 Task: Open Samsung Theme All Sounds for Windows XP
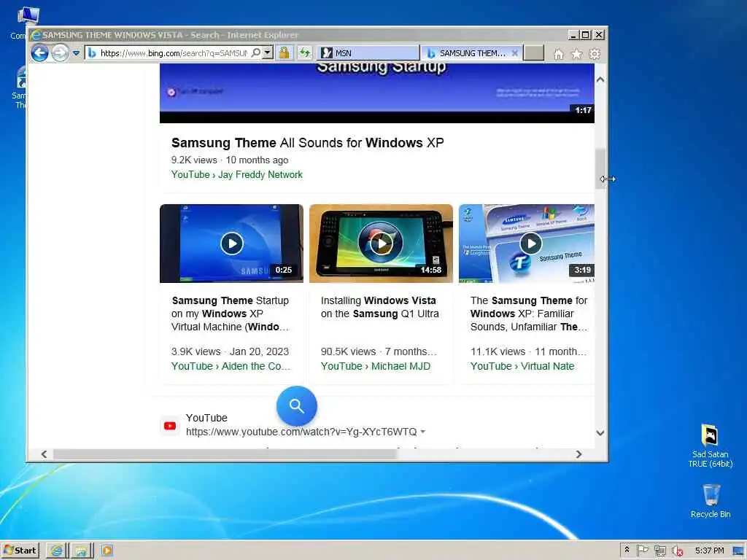[307, 143]
